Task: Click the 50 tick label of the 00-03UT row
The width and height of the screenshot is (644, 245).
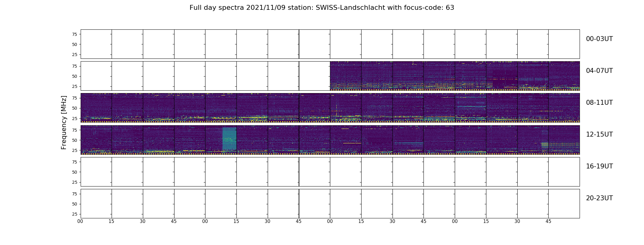Action: pos(75,44)
